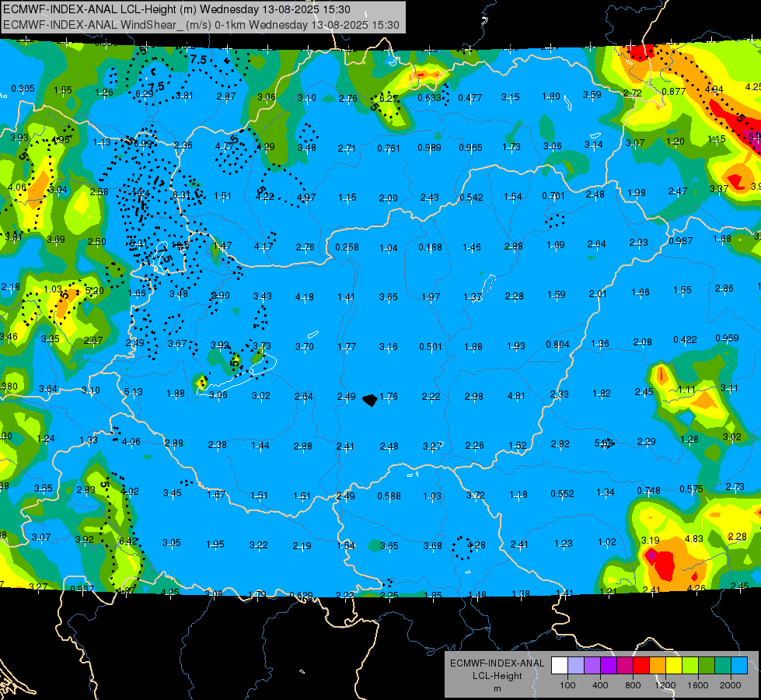Click the wind shear value 0.552
761x700 pixels.
coord(563,494)
